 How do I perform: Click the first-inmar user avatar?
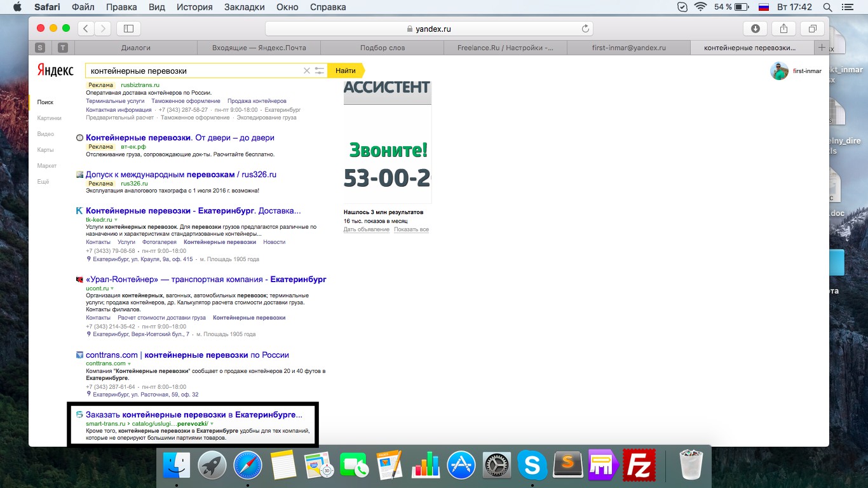coord(779,71)
